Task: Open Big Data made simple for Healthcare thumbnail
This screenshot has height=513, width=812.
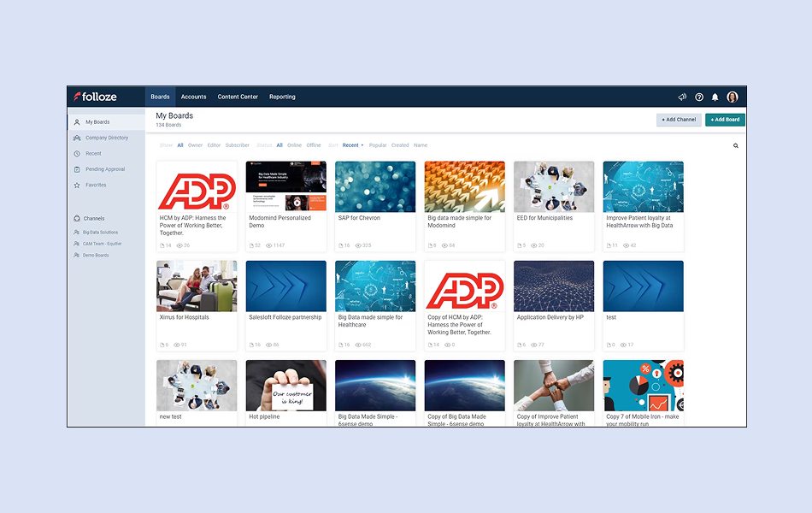Action: (x=375, y=286)
